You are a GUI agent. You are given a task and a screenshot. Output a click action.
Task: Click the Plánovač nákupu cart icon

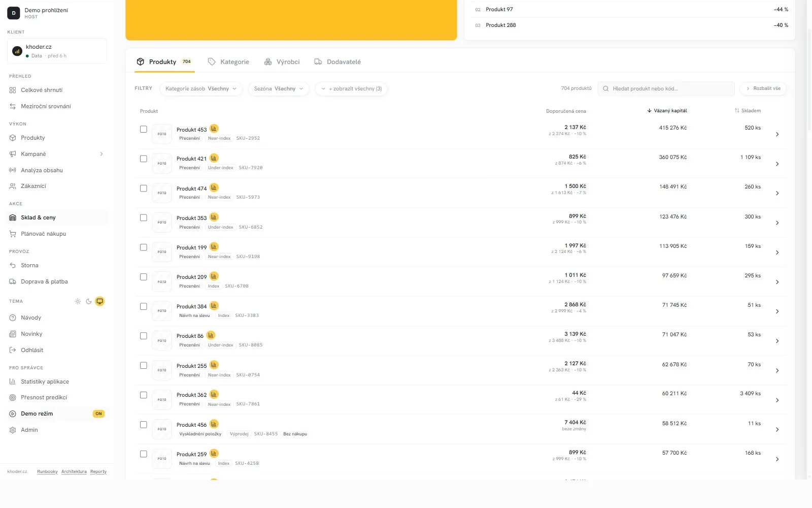pyautogui.click(x=13, y=234)
